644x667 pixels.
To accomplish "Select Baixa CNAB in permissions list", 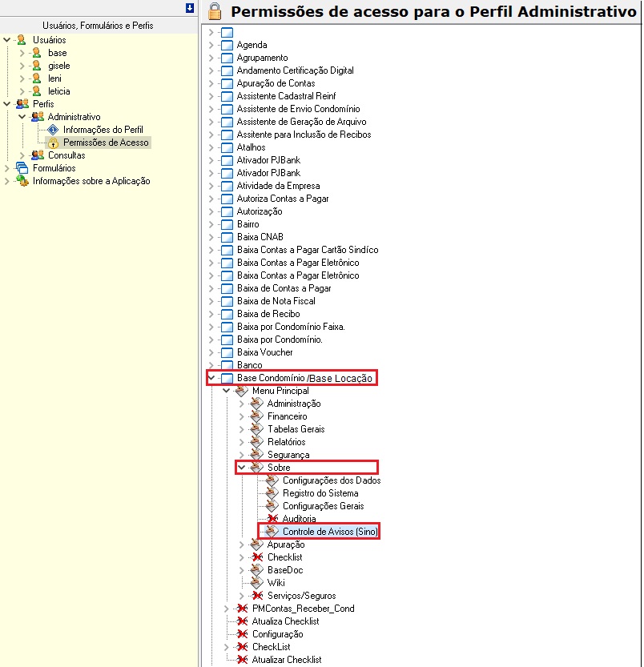I will point(260,237).
